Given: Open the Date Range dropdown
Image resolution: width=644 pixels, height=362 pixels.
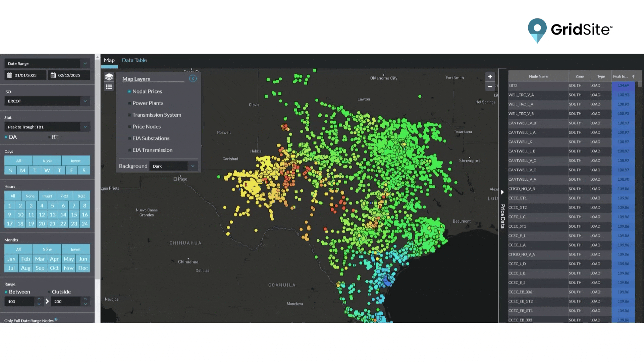Looking at the screenshot, I should 47,63.
